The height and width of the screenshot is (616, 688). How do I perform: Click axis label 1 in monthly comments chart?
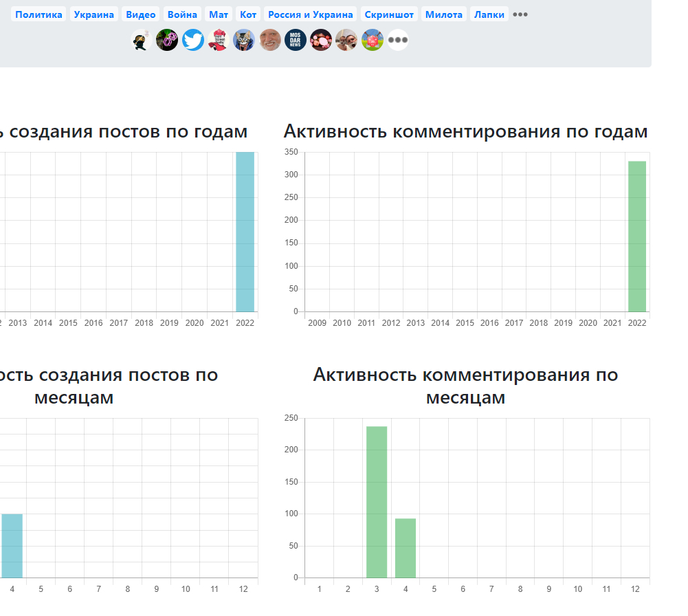320,589
